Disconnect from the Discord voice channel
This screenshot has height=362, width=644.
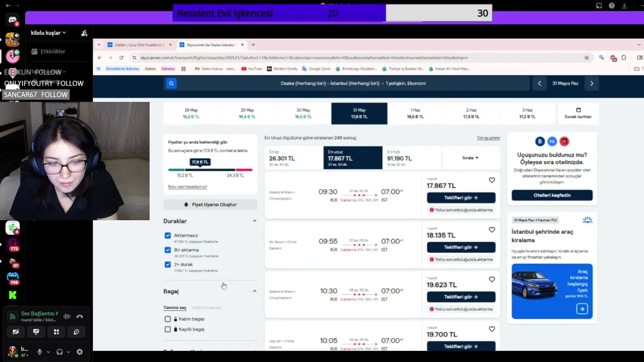click(79, 317)
